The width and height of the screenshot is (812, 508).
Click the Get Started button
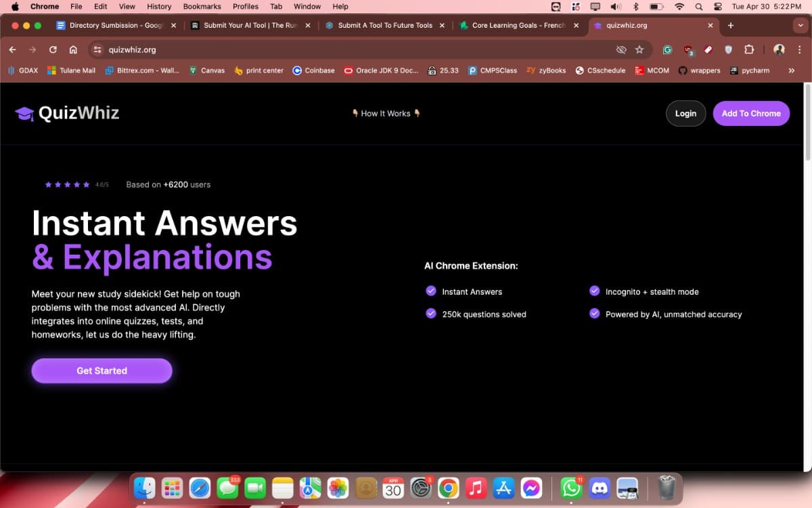pyautogui.click(x=101, y=371)
